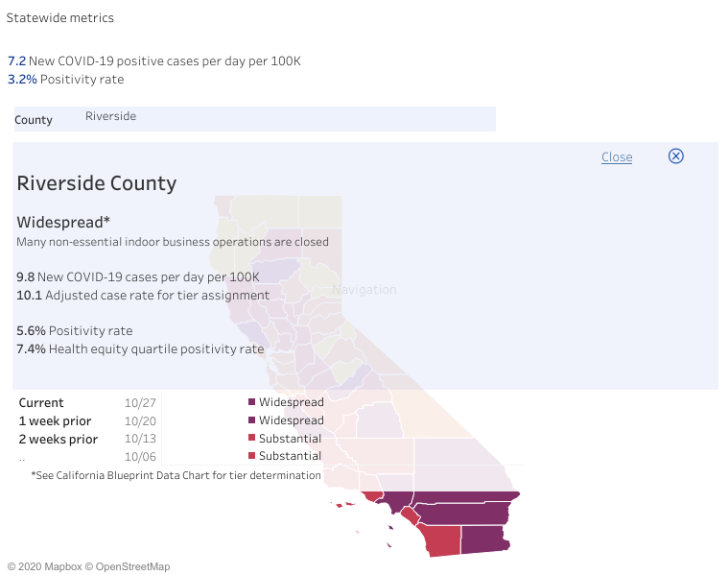This screenshot has width=728, height=575.
Task: Open the County dropdown showing Riverside
Action: (x=288, y=118)
